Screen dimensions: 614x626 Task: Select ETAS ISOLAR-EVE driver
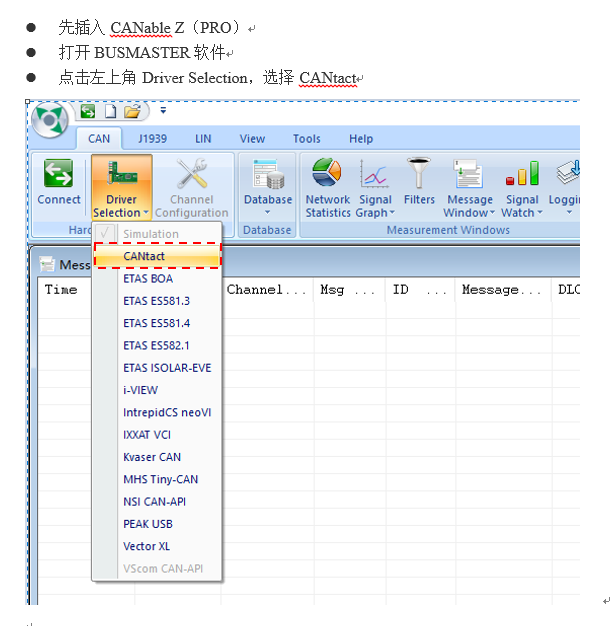[x=157, y=368]
